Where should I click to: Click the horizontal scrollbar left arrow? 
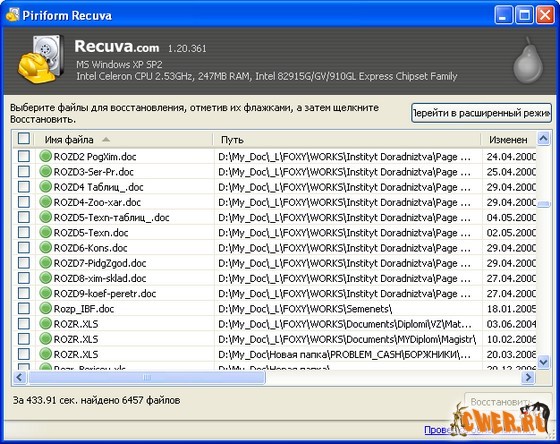[x=20, y=377]
